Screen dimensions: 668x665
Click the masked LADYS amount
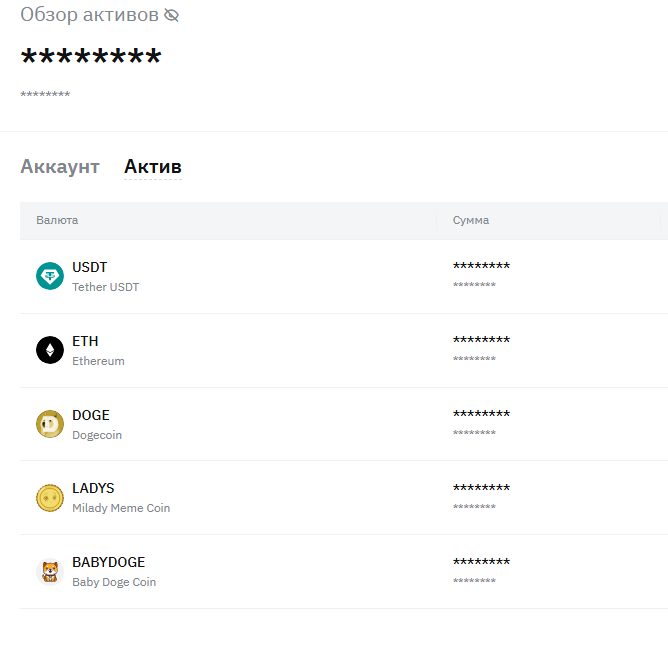coord(481,488)
